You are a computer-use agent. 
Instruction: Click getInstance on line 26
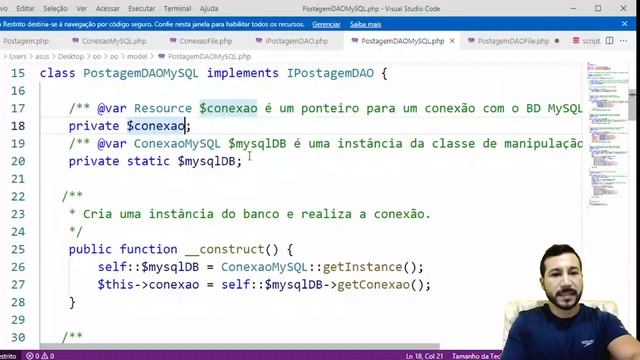362,267
